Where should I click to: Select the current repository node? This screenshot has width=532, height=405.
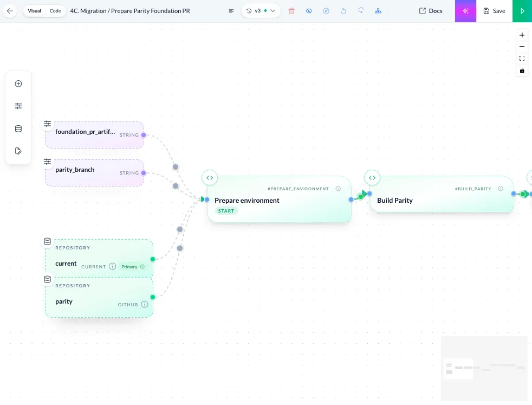(x=99, y=259)
